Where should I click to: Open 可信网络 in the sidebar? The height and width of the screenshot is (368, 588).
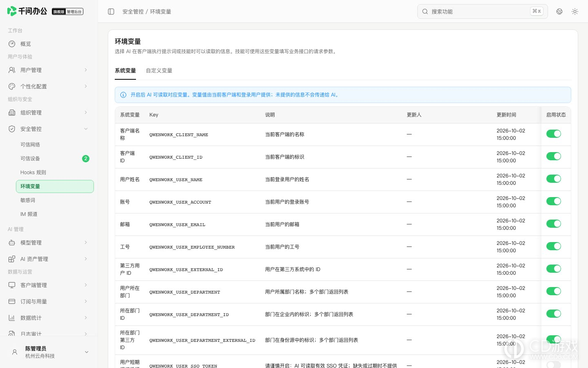pos(55,145)
